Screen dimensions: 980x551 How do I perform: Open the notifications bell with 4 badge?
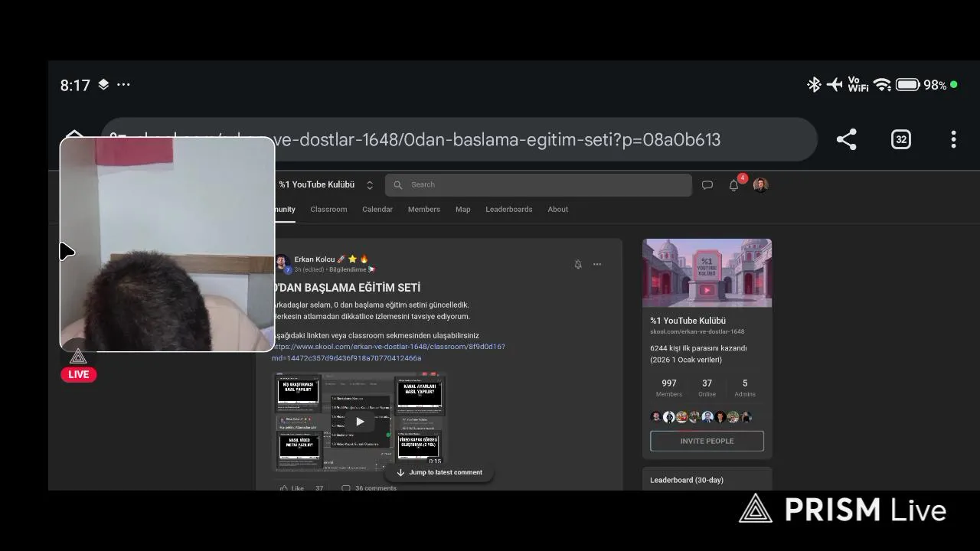(734, 184)
